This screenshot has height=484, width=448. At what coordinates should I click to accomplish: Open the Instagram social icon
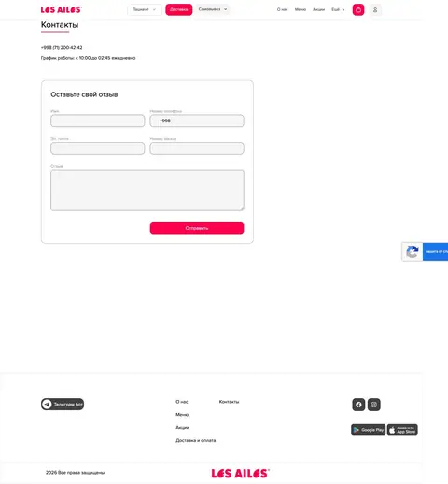[374, 405]
